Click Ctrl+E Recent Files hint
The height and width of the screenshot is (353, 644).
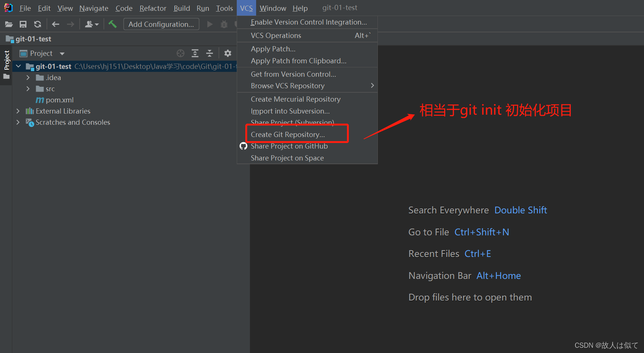tap(478, 254)
